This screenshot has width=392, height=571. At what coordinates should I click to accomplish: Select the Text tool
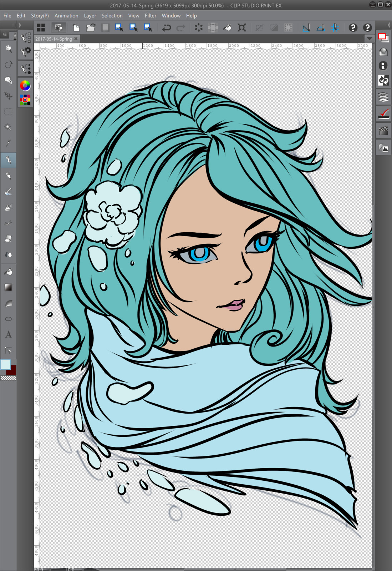8,335
